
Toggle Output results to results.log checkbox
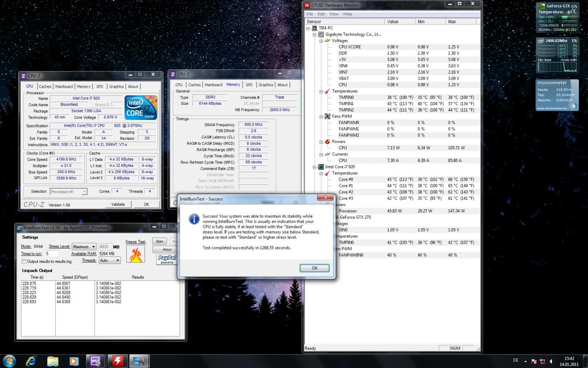[x=24, y=261]
